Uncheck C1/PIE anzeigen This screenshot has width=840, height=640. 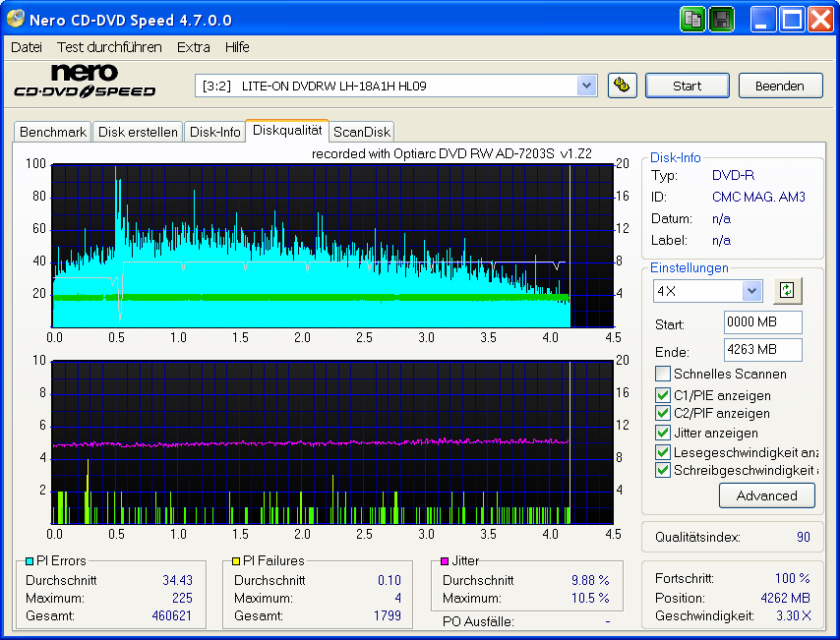point(662,395)
